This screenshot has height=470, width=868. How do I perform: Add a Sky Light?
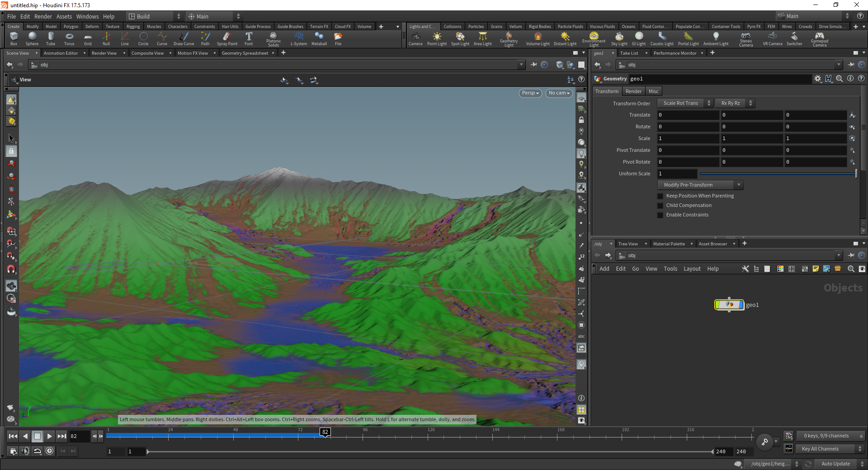click(619, 39)
